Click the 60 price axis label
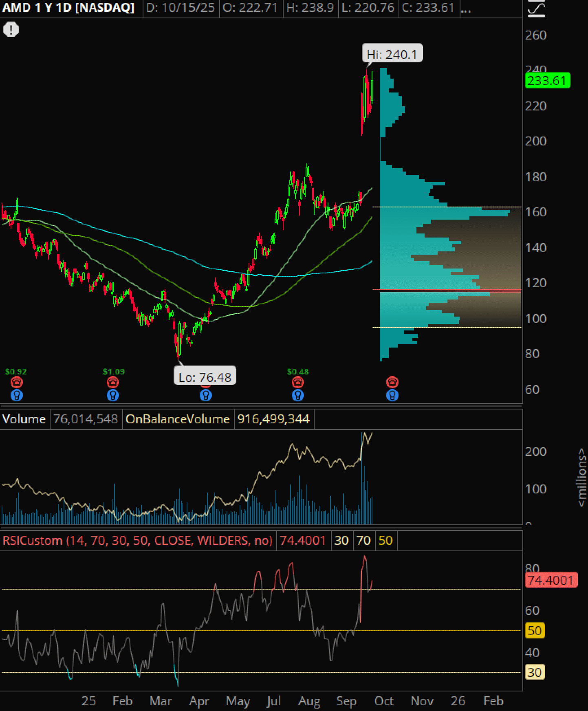 (532, 390)
